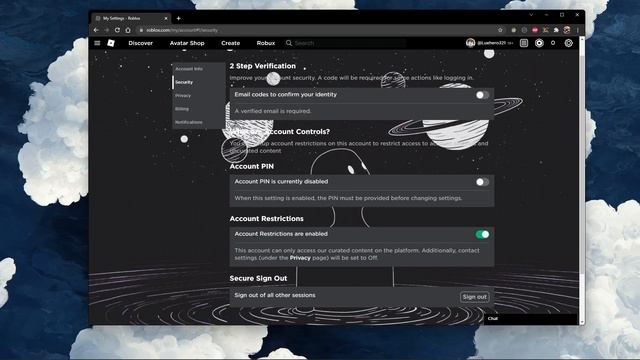This screenshot has height=360, width=640.
Task: Click the 2 Step Verification heading
Action: coord(262,66)
